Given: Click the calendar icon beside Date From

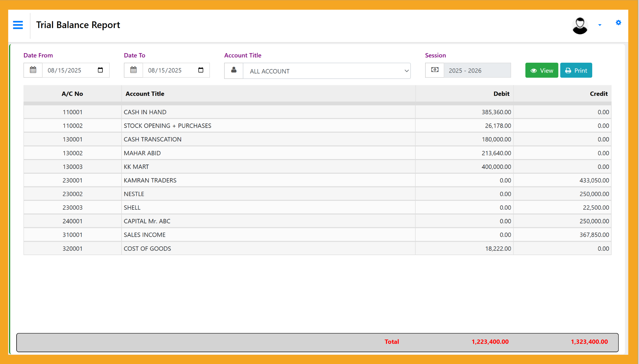Looking at the screenshot, I should pyautogui.click(x=33, y=70).
